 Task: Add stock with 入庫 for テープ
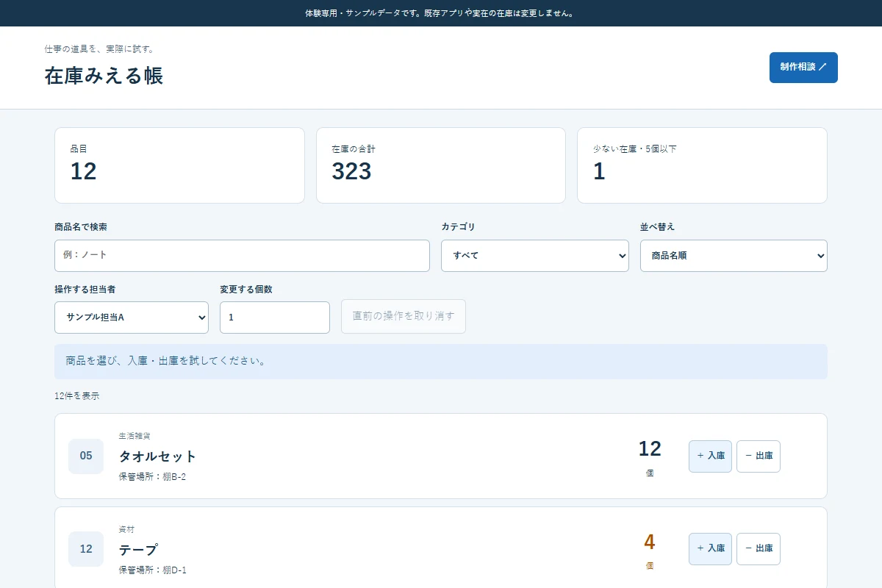(710, 549)
